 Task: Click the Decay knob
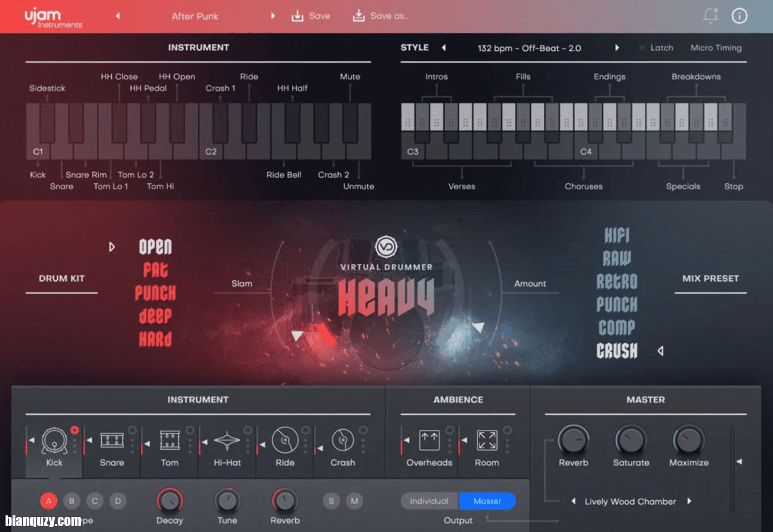click(170, 501)
